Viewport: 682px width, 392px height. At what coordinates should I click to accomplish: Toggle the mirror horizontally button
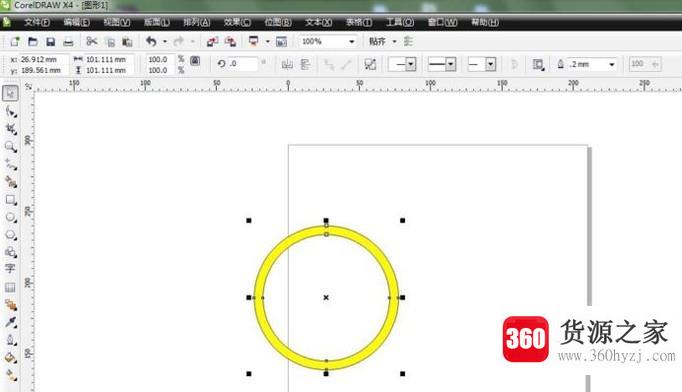(287, 65)
